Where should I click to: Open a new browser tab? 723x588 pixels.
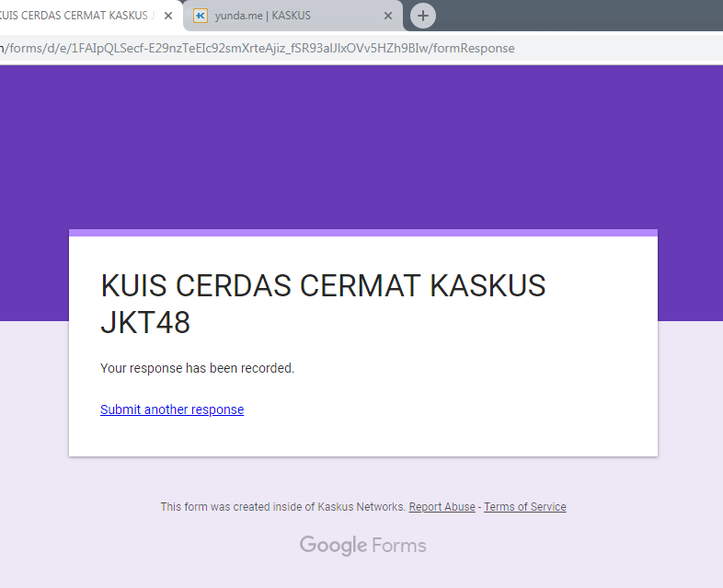(x=423, y=16)
